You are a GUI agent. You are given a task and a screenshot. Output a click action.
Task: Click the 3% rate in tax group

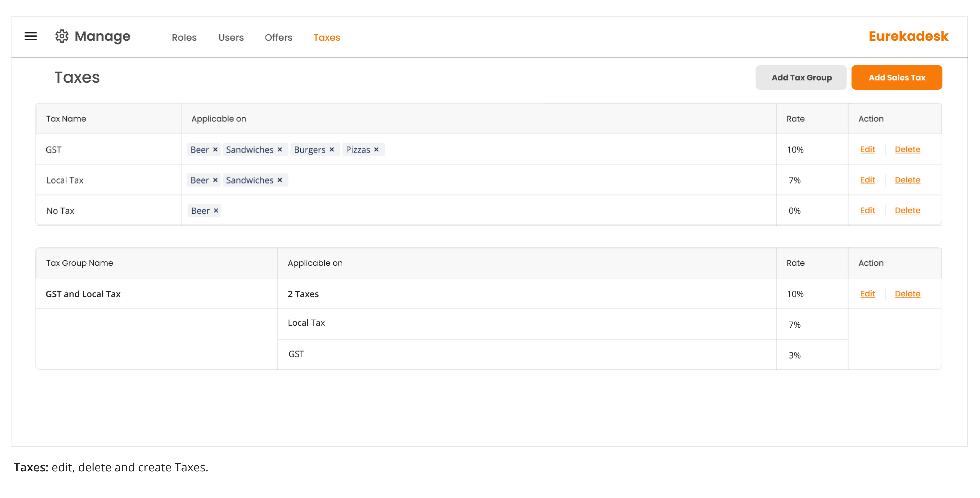(x=794, y=355)
